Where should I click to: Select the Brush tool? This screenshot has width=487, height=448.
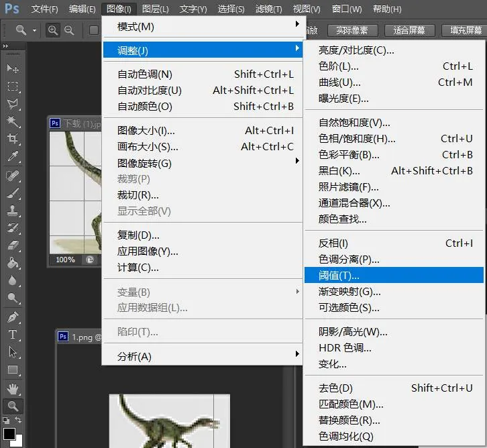(13, 193)
